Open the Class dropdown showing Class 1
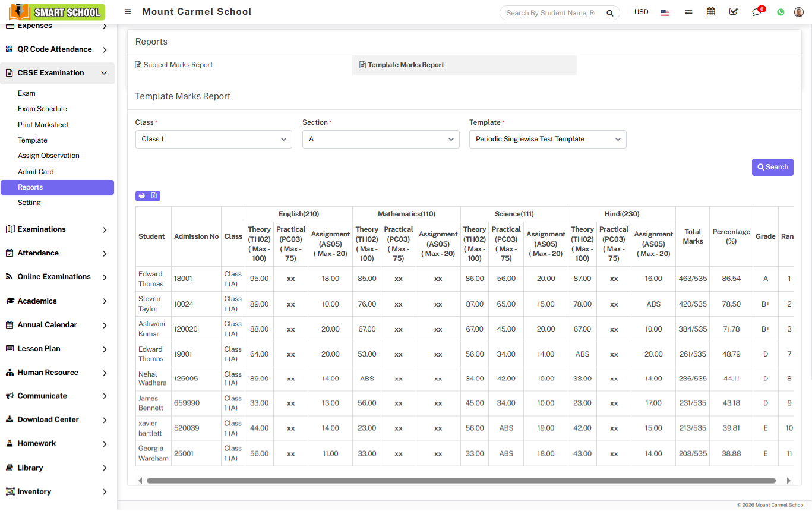 pyautogui.click(x=213, y=139)
